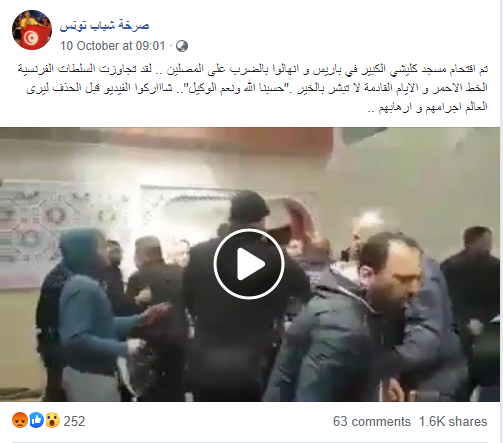
Task: Click the Arabic post caption text
Action: tap(253, 88)
